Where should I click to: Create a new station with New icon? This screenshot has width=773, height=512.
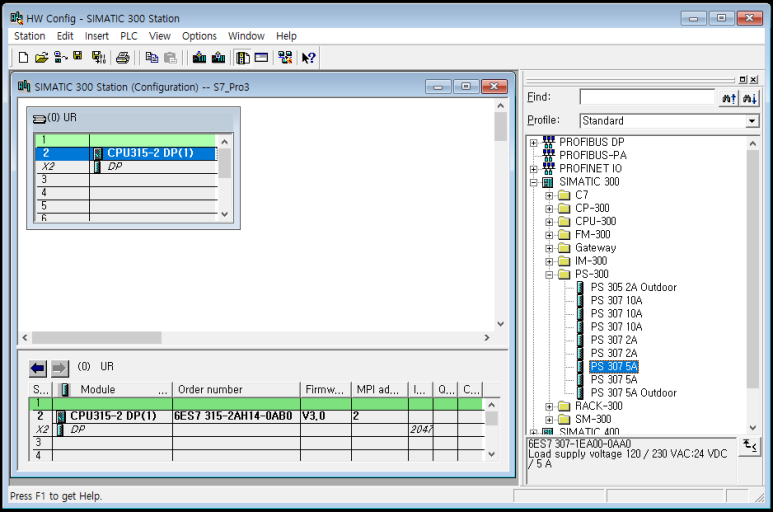[x=23, y=58]
